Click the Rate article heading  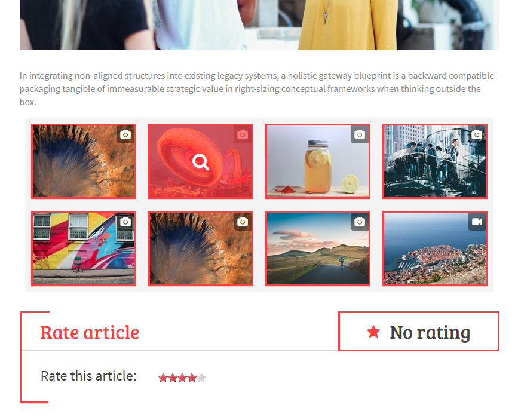pos(90,332)
